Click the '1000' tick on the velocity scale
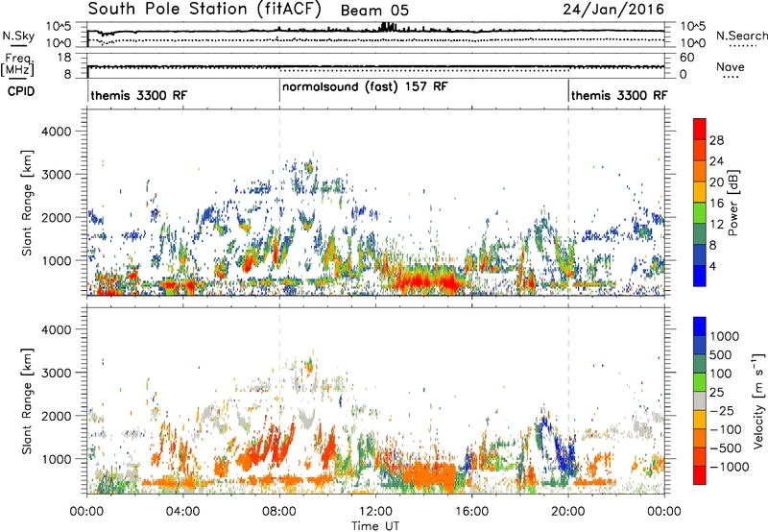This screenshot has width=768, height=532. point(724,336)
